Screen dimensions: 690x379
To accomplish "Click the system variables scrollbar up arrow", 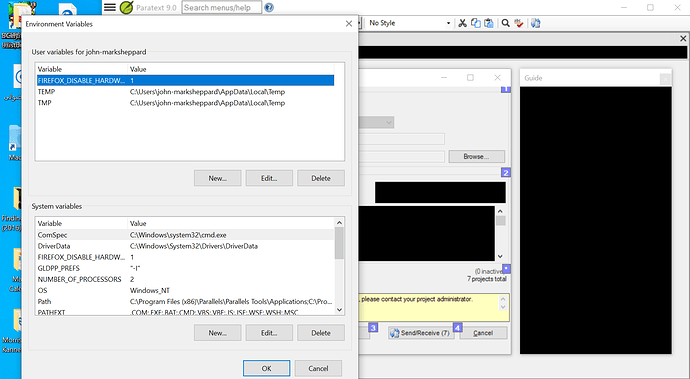I will click(x=339, y=222).
